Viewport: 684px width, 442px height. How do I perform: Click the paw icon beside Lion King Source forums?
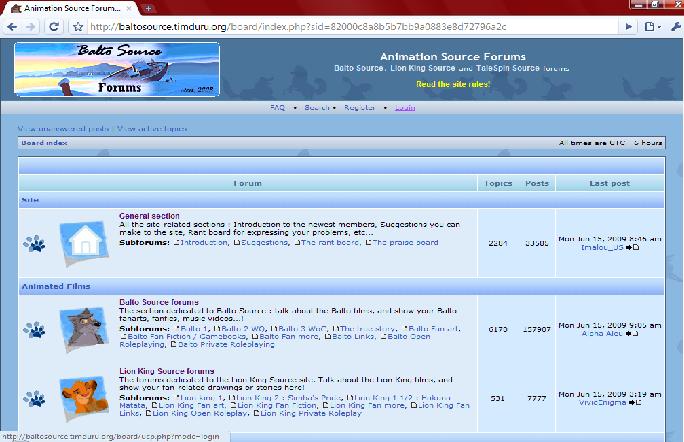(x=34, y=399)
